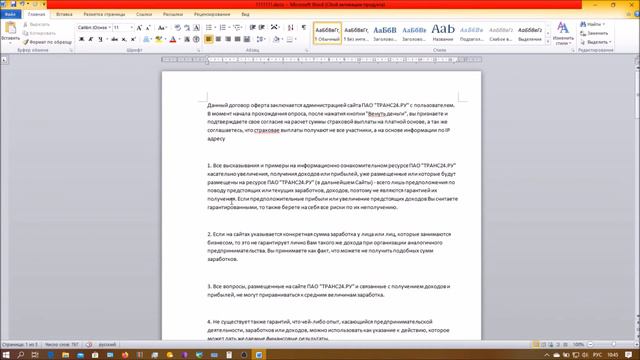
Task: Toggle the ruler button above vertical scrollbar
Action: [637, 60]
